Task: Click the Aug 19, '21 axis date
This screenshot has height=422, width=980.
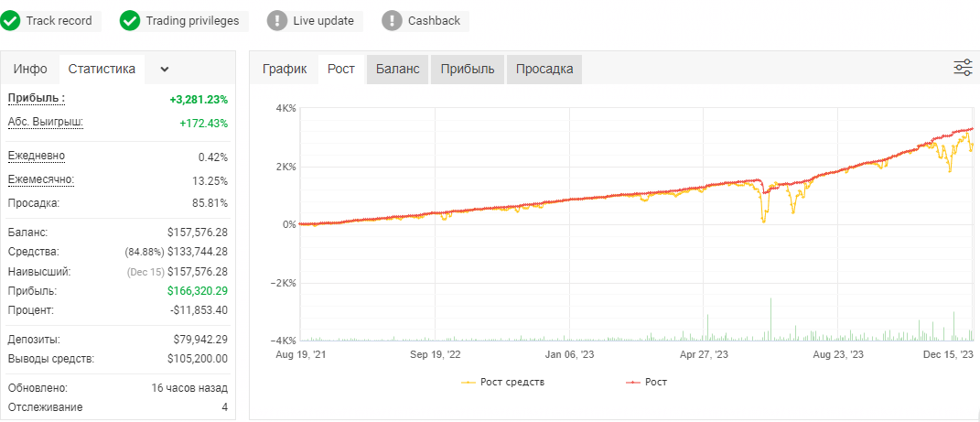Action: [x=299, y=354]
